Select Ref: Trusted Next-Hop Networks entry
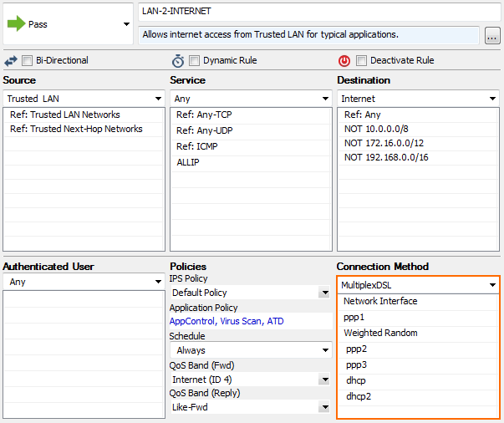The height and width of the screenshot is (423, 504). tap(84, 130)
